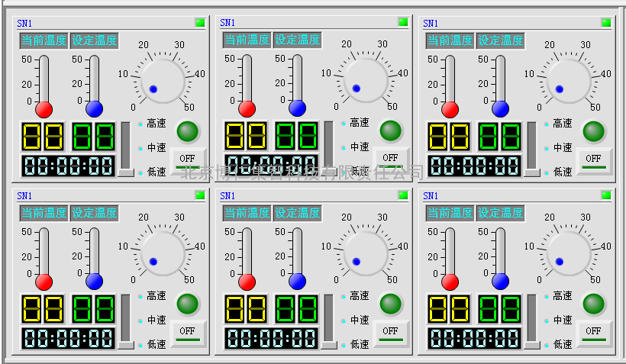Click the 当前温度 label in the bottom-left panel
The height and width of the screenshot is (364, 626).
[x=44, y=213]
